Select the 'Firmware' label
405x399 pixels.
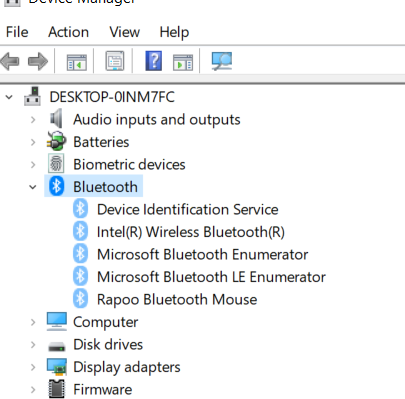(x=103, y=390)
